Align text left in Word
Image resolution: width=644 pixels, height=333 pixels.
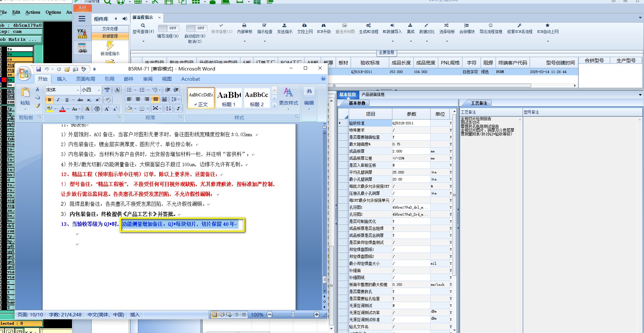click(x=129, y=99)
